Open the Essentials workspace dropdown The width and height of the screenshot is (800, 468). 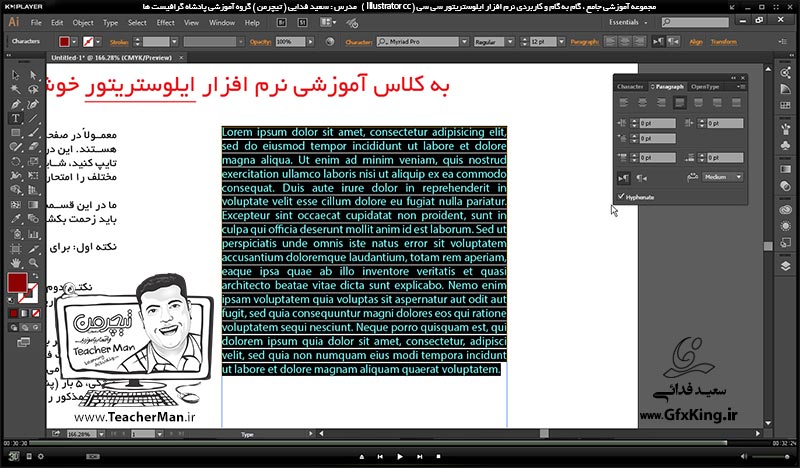[628, 22]
